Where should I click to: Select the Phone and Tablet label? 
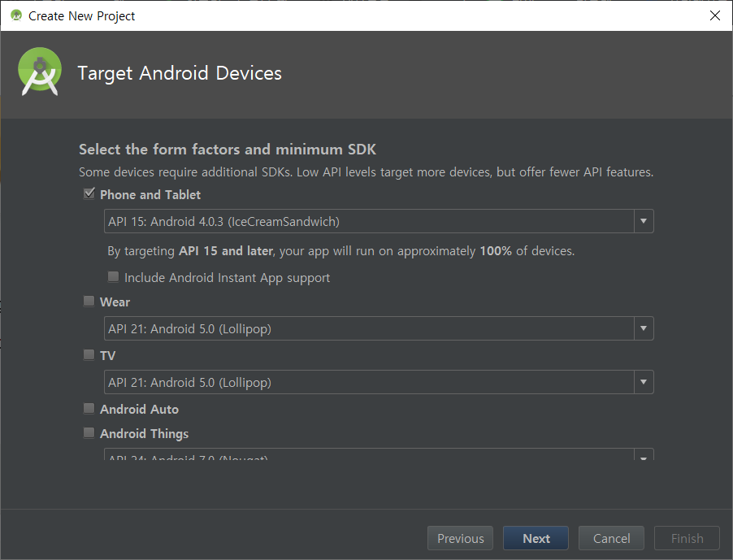(x=150, y=194)
